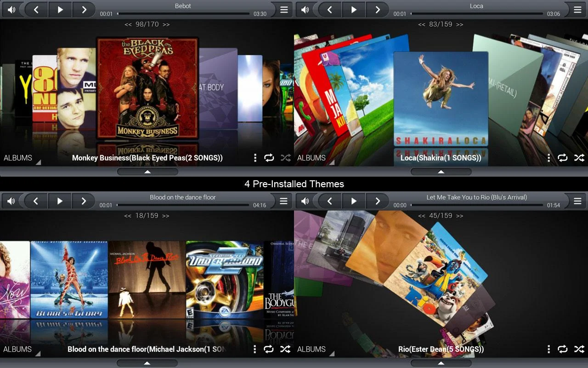Toggle repeat in Rio(Ester Dean panel
588x368 pixels.
[563, 349]
